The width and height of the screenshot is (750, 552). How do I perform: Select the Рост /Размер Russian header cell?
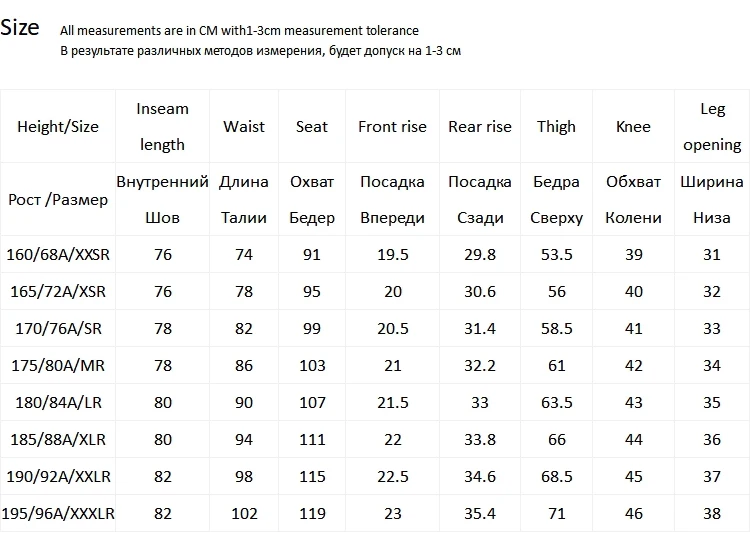click(x=58, y=200)
